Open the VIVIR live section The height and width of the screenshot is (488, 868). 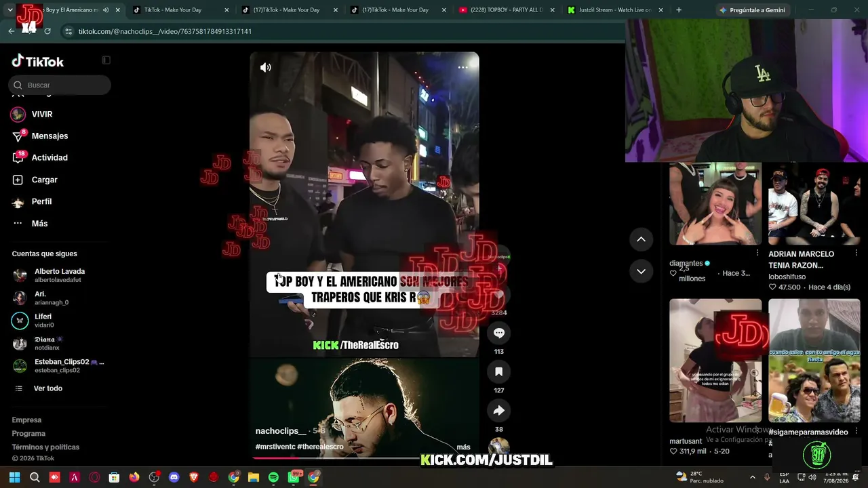33,115
